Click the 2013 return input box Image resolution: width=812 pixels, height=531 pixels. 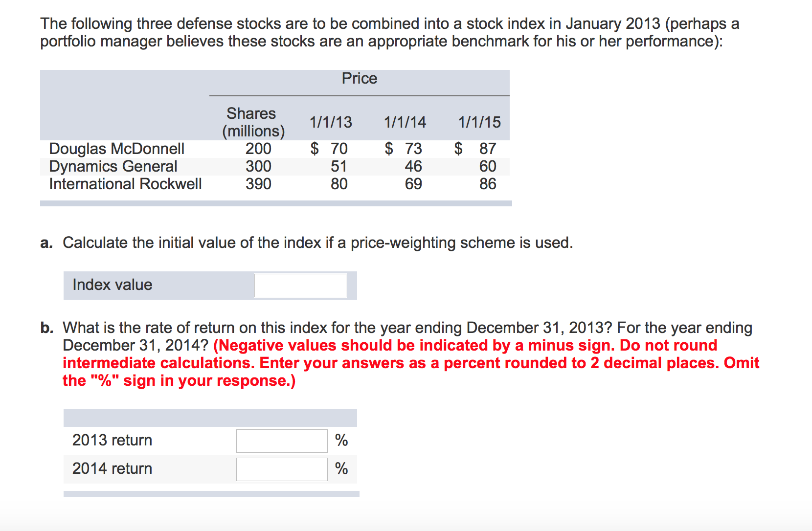click(x=282, y=441)
